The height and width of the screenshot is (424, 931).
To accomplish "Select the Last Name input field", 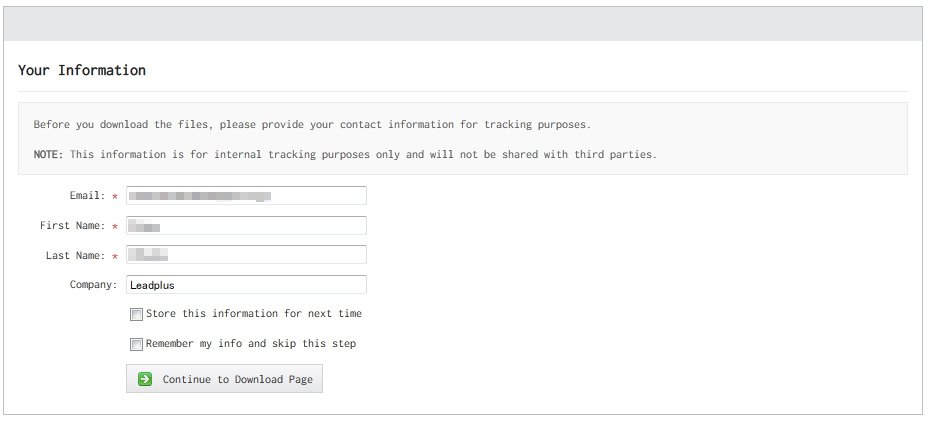I will [246, 255].
